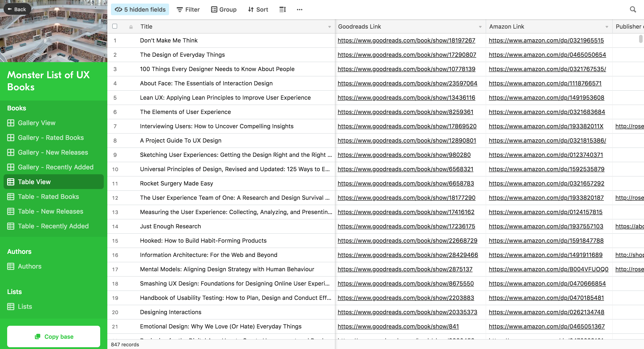Click the Gallery View grid icon
644x349 pixels.
click(x=11, y=123)
